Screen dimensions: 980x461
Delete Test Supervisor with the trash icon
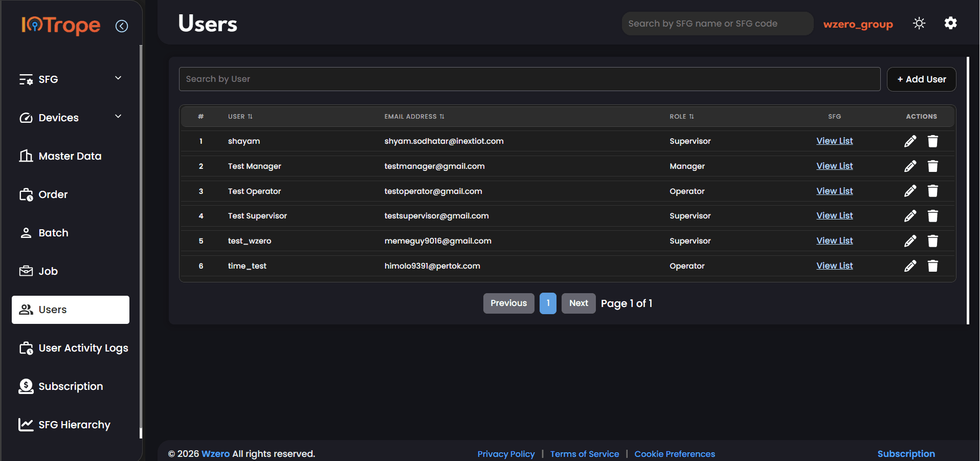coord(932,216)
